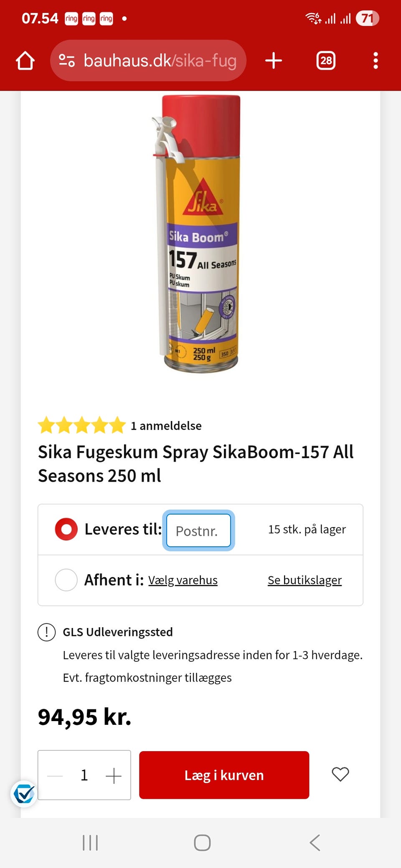
Task: Open the 'Se butikslager' link
Action: tap(305, 580)
